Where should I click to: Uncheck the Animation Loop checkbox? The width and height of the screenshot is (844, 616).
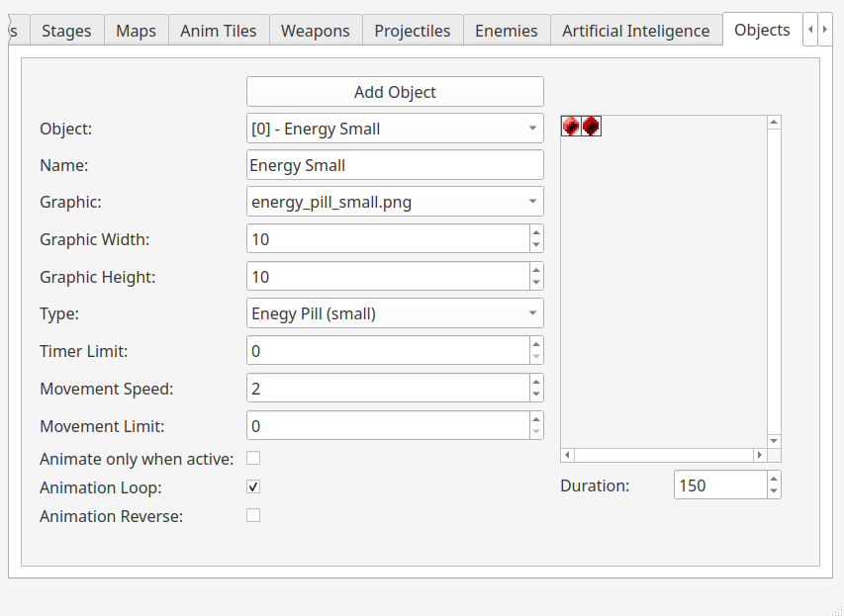click(253, 487)
